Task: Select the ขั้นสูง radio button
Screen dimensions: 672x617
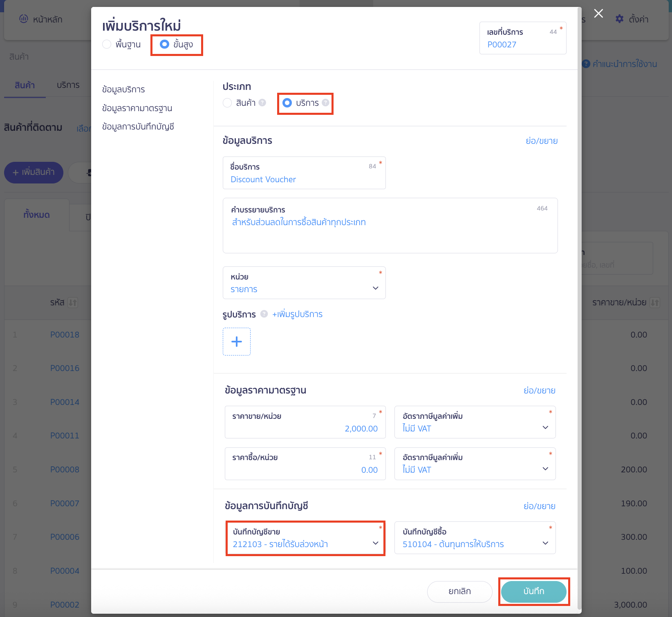Action: 165,44
